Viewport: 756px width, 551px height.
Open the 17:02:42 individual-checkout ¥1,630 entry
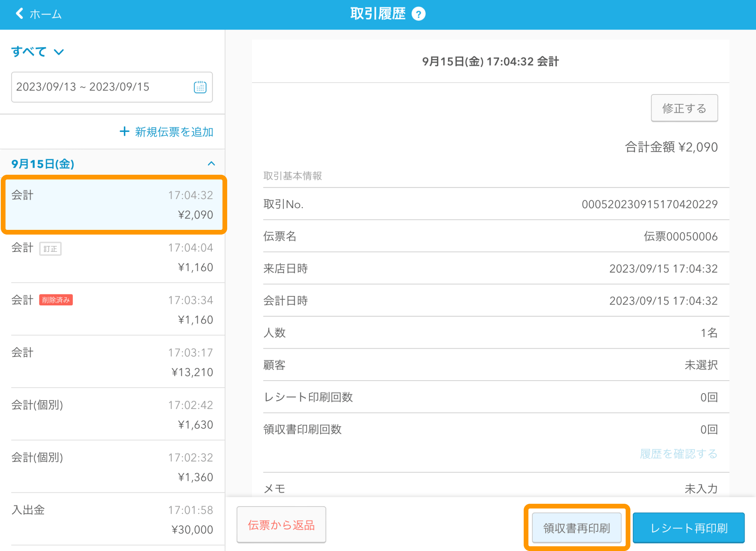click(112, 414)
